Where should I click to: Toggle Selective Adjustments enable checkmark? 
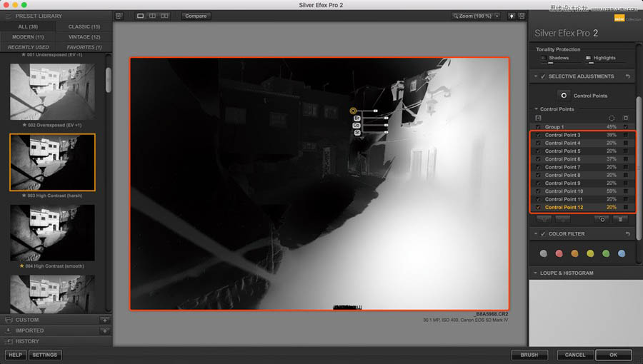543,76
